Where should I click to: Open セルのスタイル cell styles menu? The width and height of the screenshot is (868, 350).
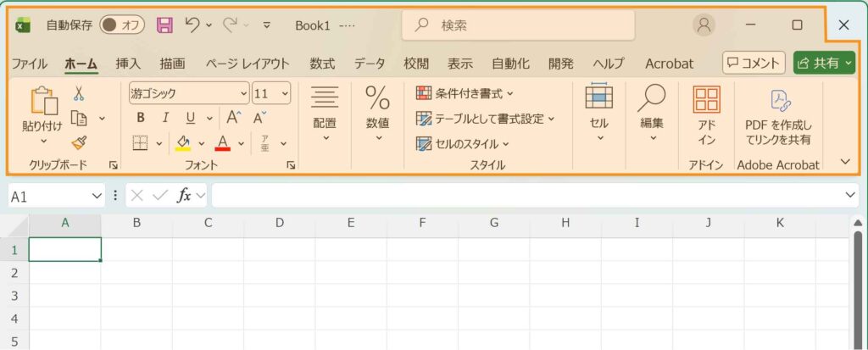click(463, 144)
